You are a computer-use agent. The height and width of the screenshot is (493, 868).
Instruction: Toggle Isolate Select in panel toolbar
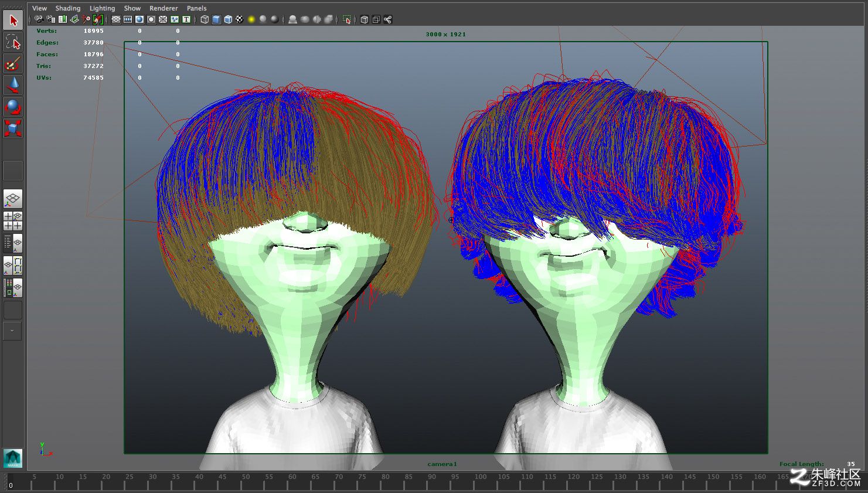347,19
